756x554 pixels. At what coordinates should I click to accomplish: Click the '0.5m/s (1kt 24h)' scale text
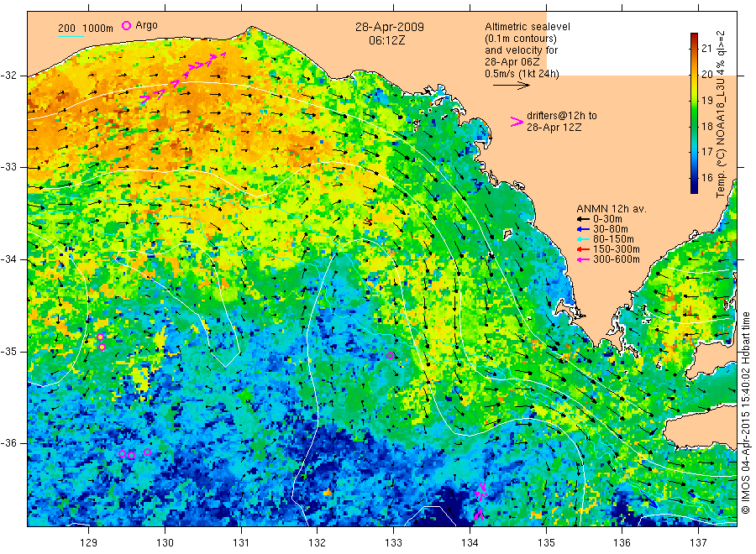coord(522,74)
